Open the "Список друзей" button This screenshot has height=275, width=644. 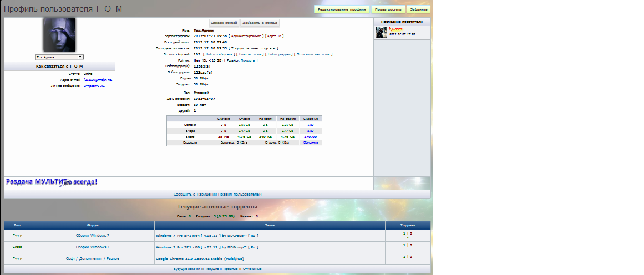tap(224, 23)
